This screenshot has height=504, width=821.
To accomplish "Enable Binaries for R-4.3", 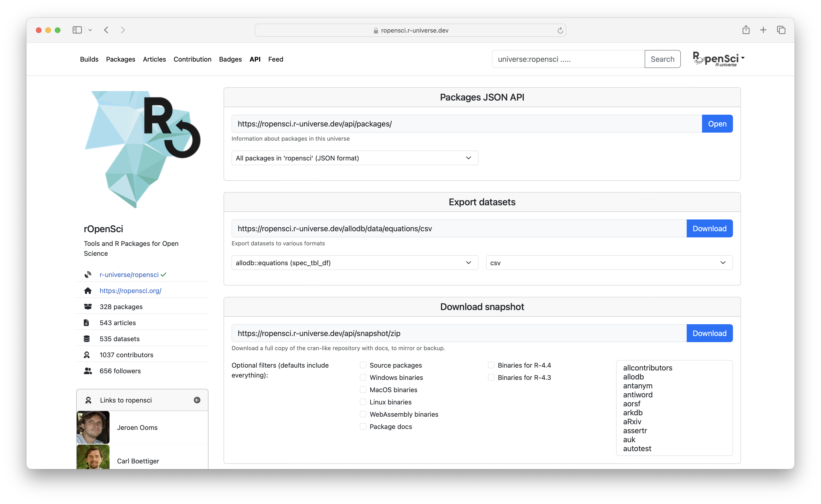I will pos(491,377).
